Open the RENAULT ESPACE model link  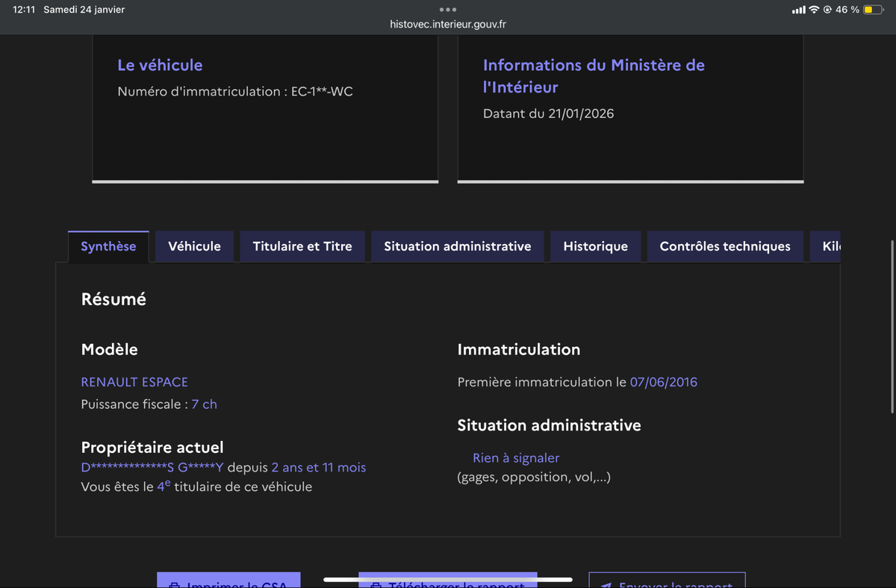134,381
